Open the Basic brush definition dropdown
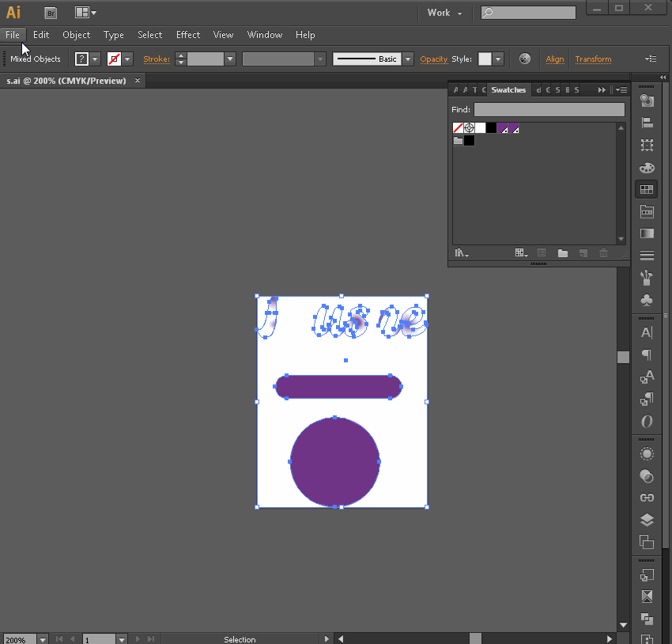Viewport: 672px width, 644px height. point(408,59)
